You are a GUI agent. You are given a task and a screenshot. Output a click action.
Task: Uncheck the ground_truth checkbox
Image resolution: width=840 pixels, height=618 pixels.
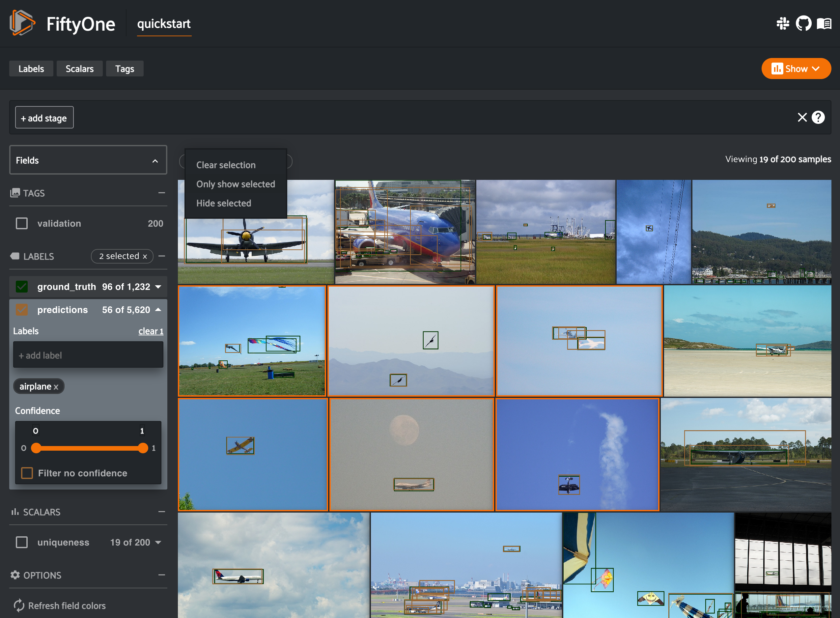pyautogui.click(x=22, y=287)
